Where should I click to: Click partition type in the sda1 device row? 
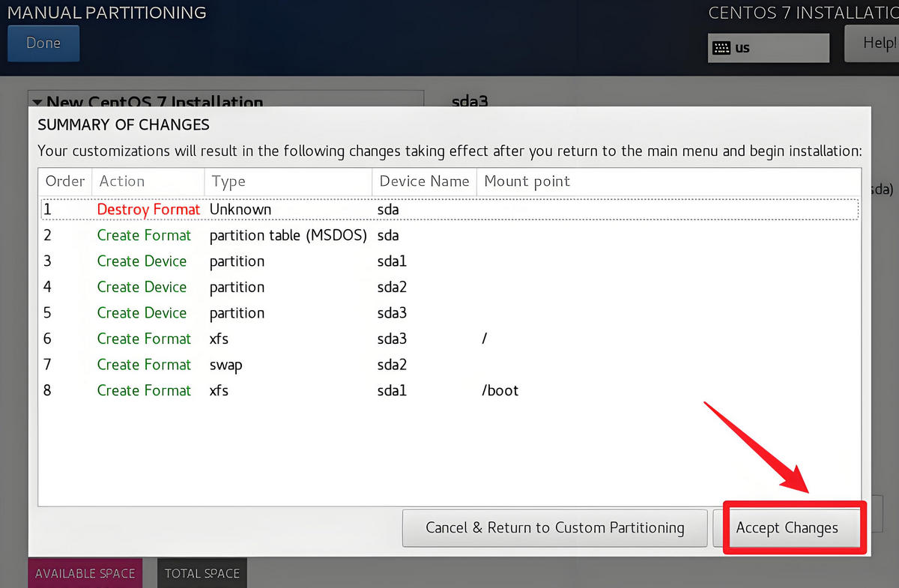click(237, 261)
